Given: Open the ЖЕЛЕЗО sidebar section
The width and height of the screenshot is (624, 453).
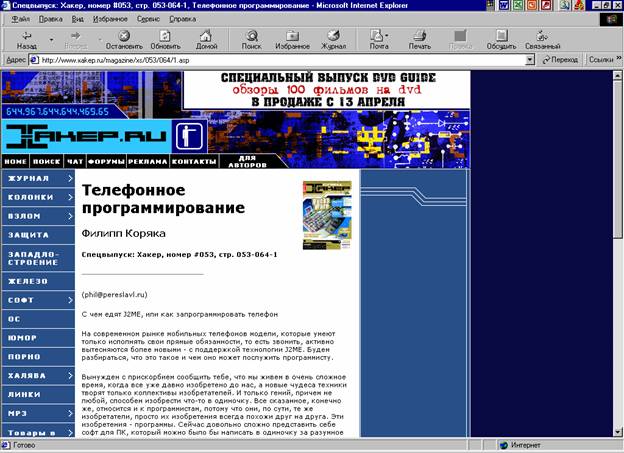Looking at the screenshot, I should 38,281.
